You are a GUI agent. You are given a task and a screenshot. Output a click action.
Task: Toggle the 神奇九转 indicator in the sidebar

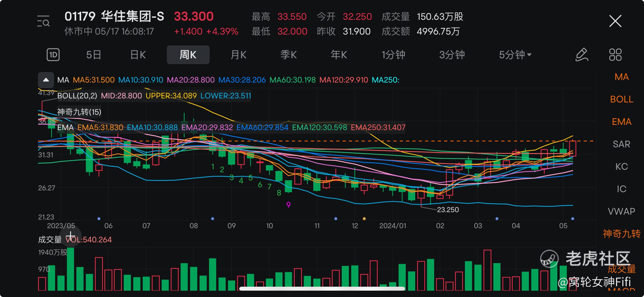point(622,234)
